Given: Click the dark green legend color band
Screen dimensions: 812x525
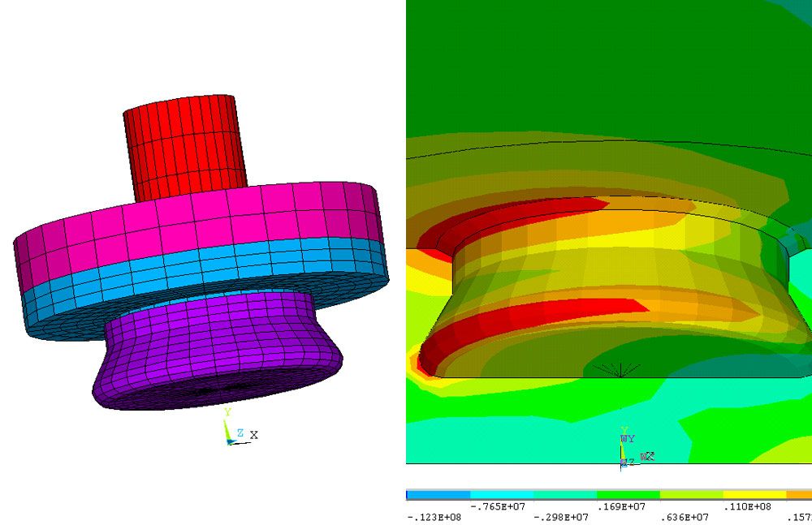Looking at the screenshot, I should click(x=628, y=494).
